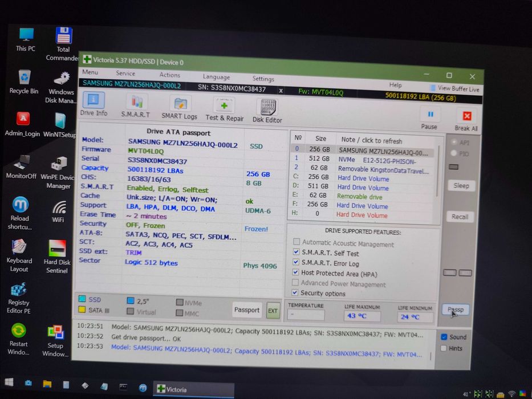Screen dimensions: 532x399
Task: Click the SATA III yellow color indicator
Action: (82, 309)
